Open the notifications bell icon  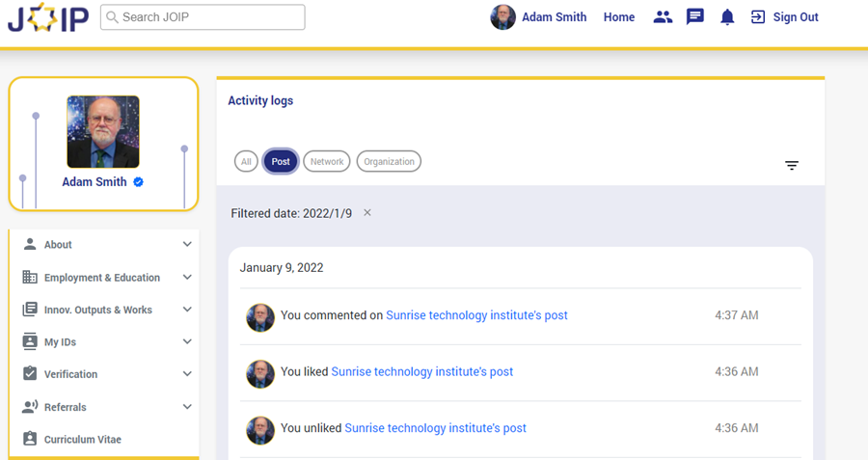coord(727,17)
